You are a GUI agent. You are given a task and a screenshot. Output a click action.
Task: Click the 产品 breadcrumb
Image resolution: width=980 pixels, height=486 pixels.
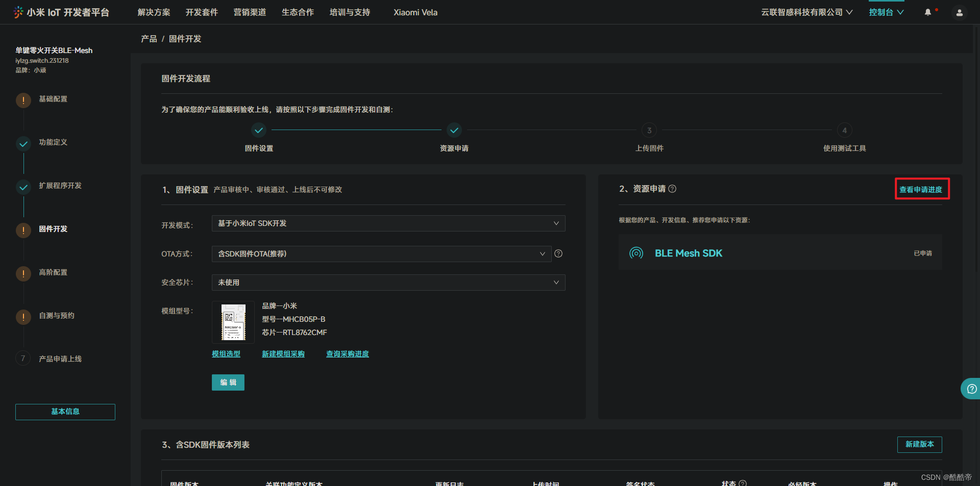[149, 39]
